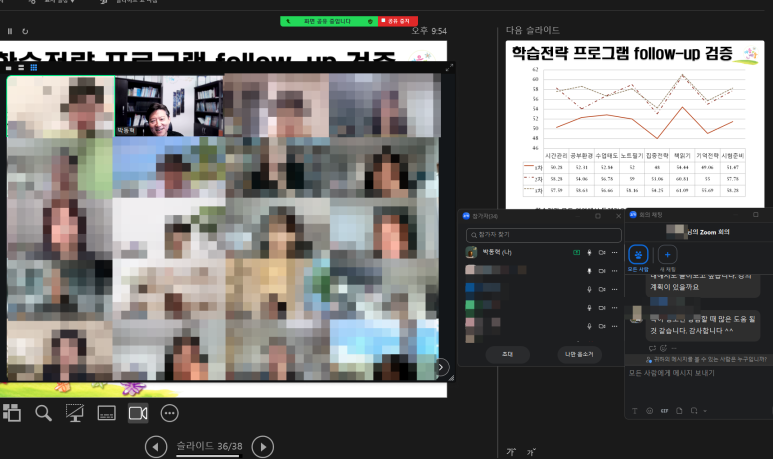
Task: Minimize video panel to smallest view
Action: 8,68
